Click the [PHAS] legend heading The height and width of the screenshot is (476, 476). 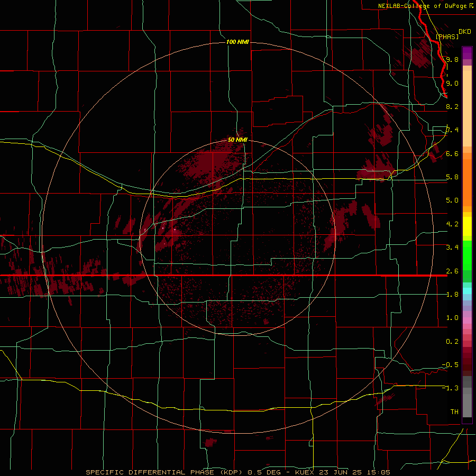click(x=447, y=36)
